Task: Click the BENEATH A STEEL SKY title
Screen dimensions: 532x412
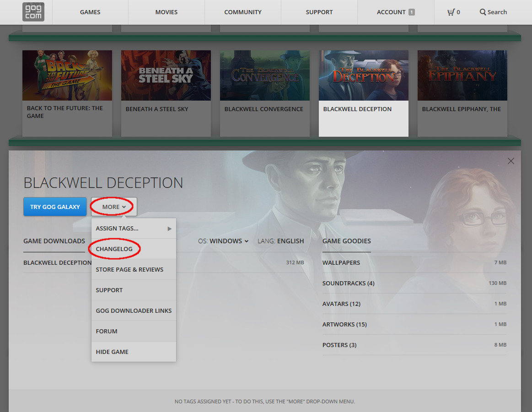Action: click(x=157, y=109)
